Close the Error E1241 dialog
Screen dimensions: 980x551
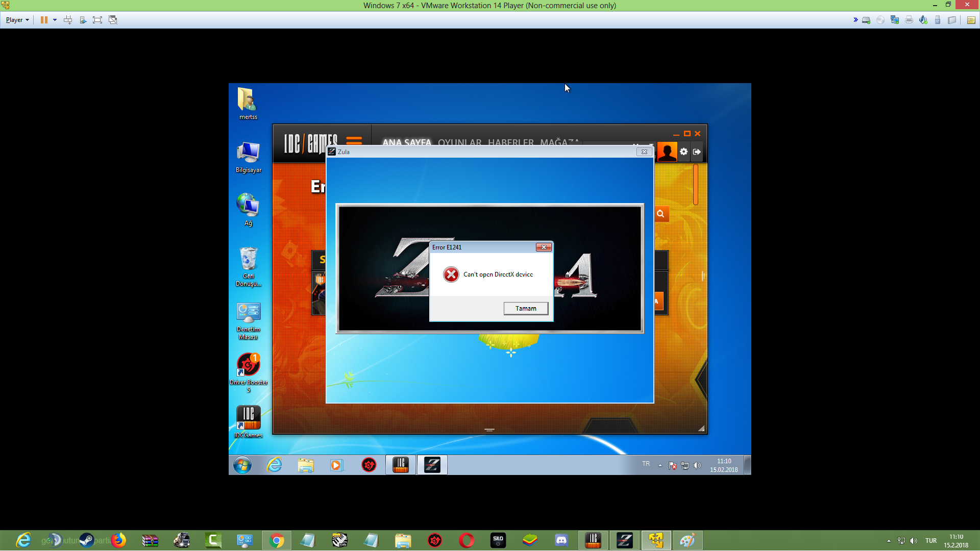click(x=544, y=247)
